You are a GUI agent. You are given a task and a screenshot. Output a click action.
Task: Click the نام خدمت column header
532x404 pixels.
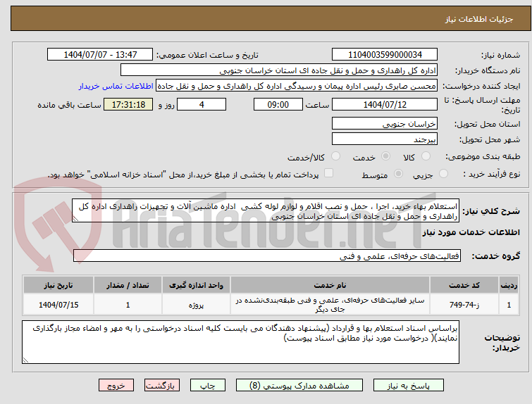pos(330,285)
